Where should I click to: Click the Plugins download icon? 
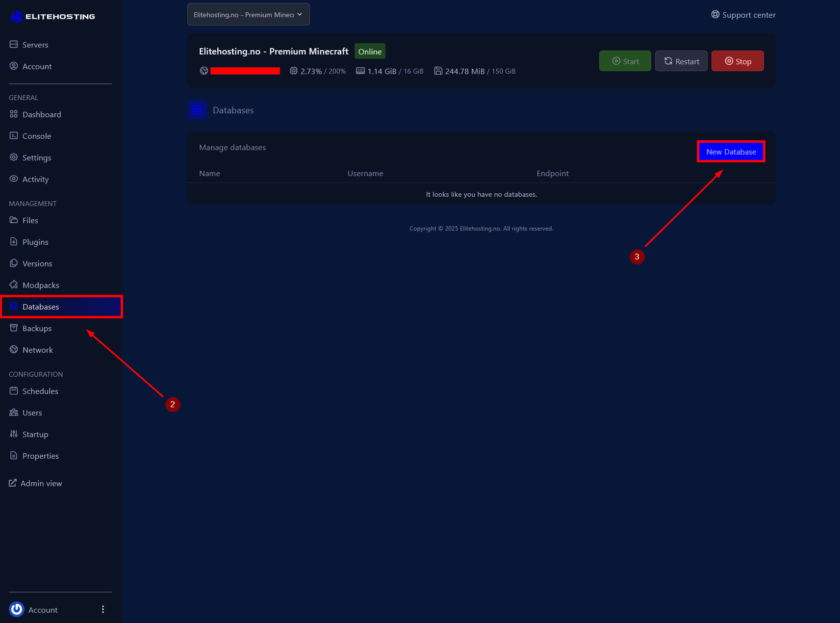14,241
